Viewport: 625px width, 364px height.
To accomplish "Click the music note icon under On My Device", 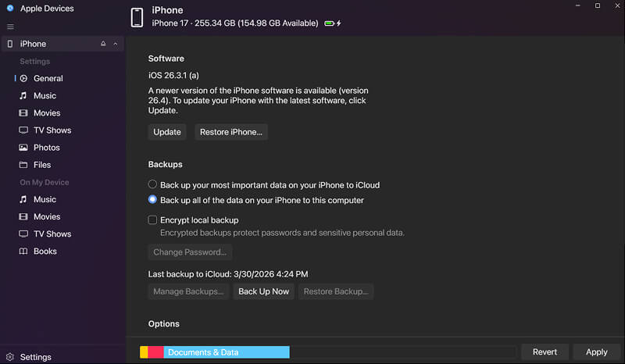I will pos(23,199).
